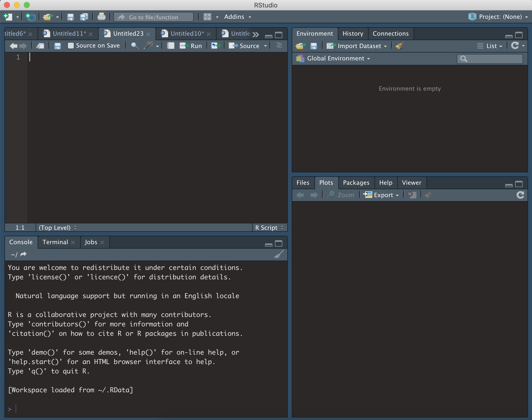Expand the Project: (None) menu

[500, 17]
